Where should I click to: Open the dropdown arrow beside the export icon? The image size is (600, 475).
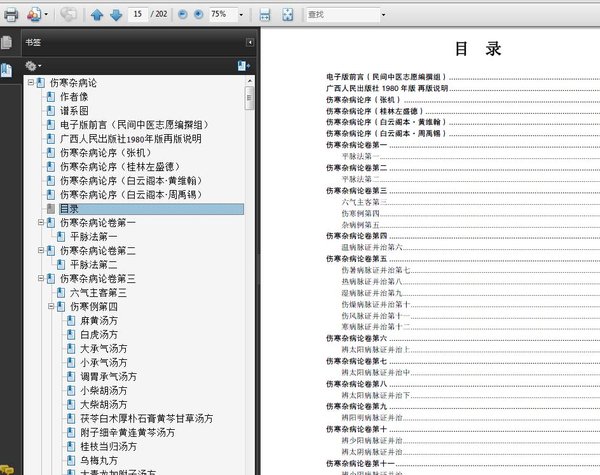(x=46, y=15)
